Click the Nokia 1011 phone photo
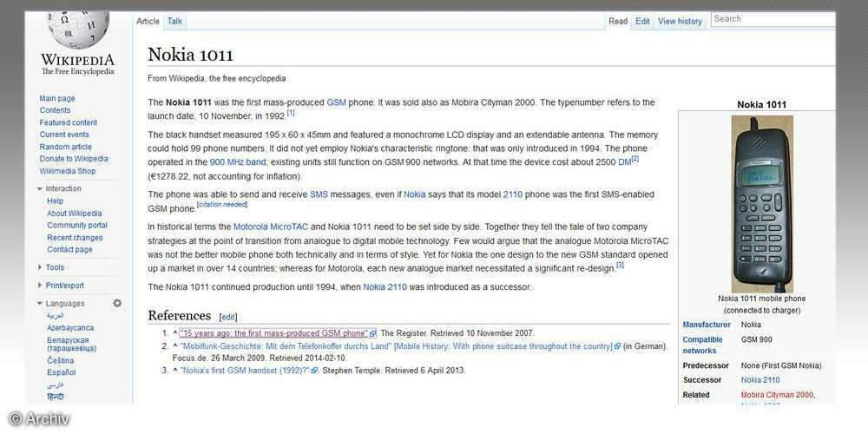This screenshot has width=868, height=434. (x=761, y=204)
